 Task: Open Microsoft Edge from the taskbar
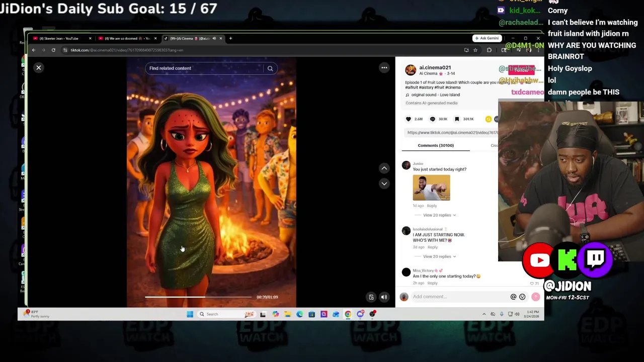click(x=299, y=314)
